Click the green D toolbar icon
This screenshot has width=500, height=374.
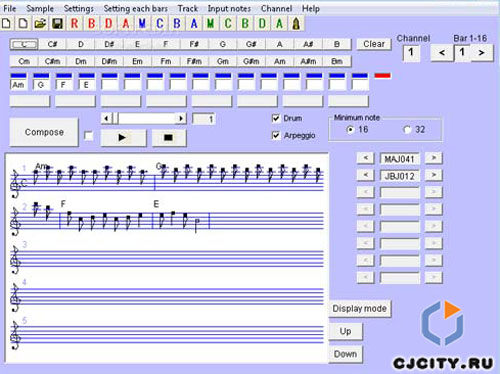click(x=262, y=24)
